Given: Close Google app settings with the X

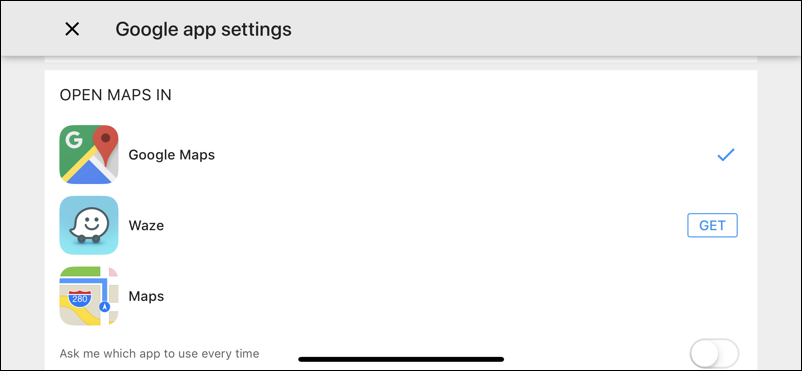Looking at the screenshot, I should (72, 29).
